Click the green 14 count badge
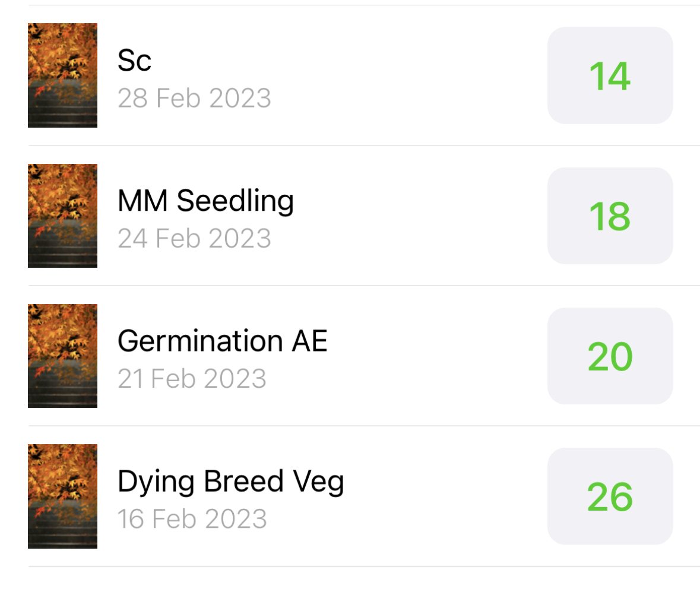The image size is (700, 592). [610, 75]
